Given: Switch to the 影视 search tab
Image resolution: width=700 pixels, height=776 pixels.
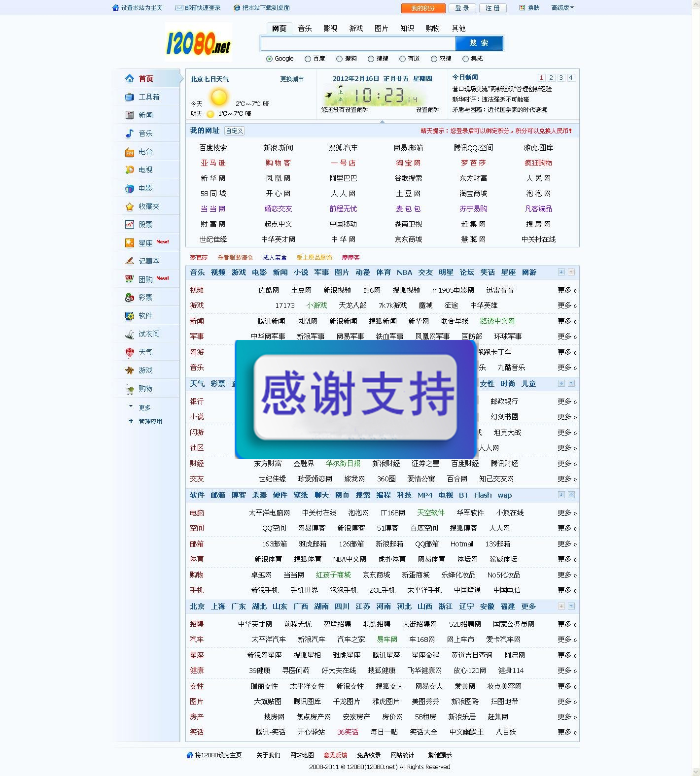Looking at the screenshot, I should pos(330,29).
